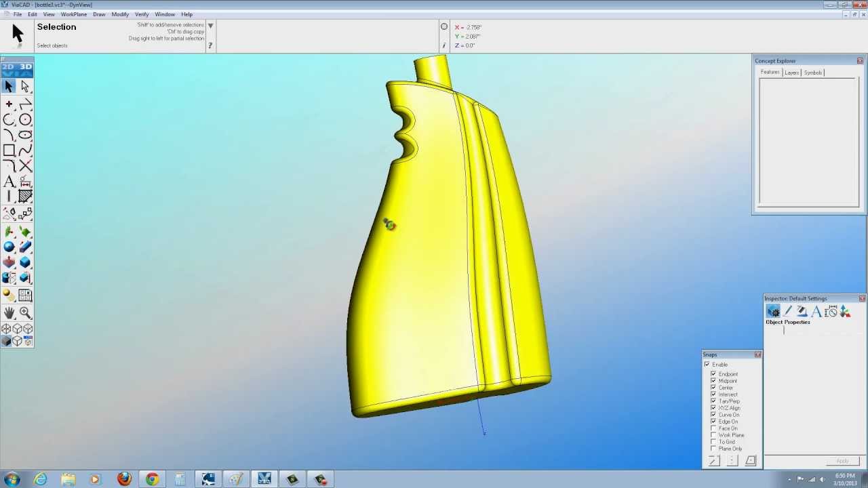Screen dimensions: 868x488
Task: Switch to Layers tab in Concept Explorer
Action: point(791,73)
